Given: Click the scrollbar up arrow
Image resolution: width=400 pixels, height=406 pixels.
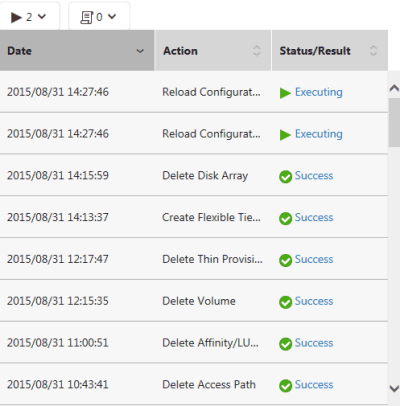Looking at the screenshot, I should pos(394,88).
